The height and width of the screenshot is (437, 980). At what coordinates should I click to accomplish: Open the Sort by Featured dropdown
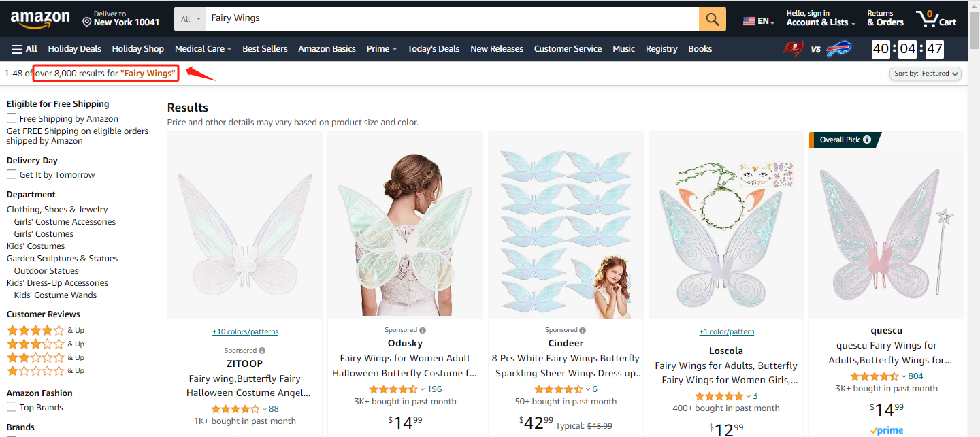pos(926,74)
